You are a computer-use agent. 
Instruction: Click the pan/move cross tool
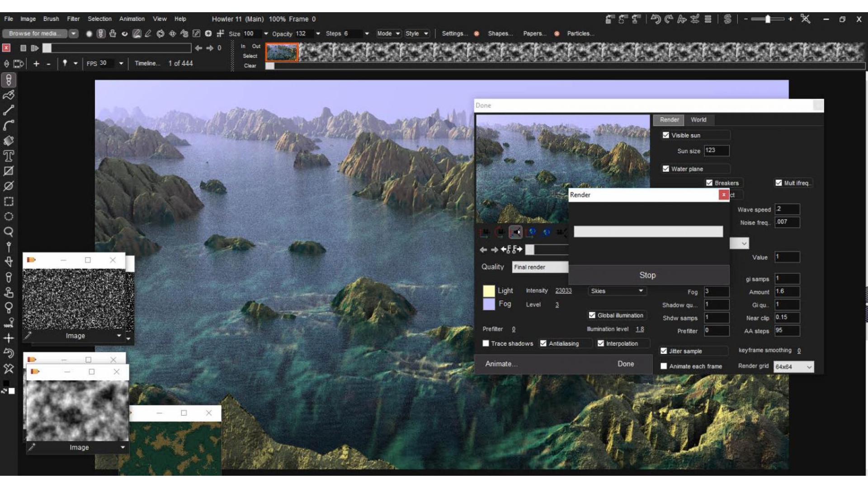click(9, 338)
